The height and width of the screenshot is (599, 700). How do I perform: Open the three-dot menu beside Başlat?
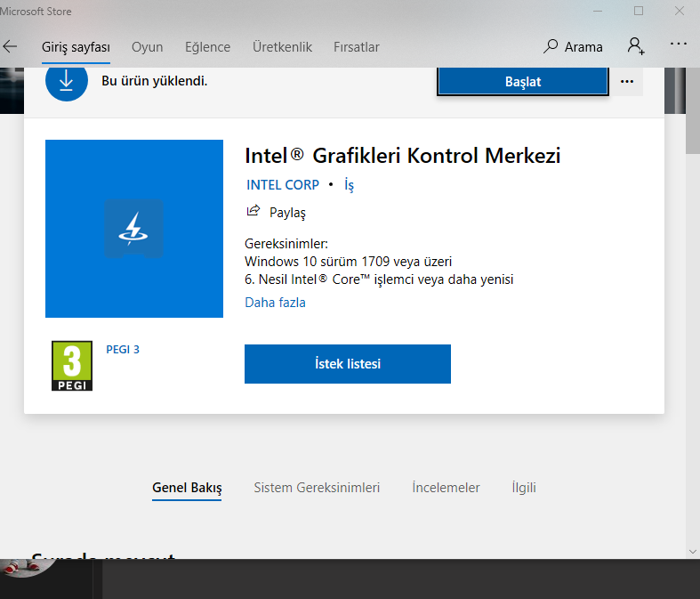pos(627,81)
